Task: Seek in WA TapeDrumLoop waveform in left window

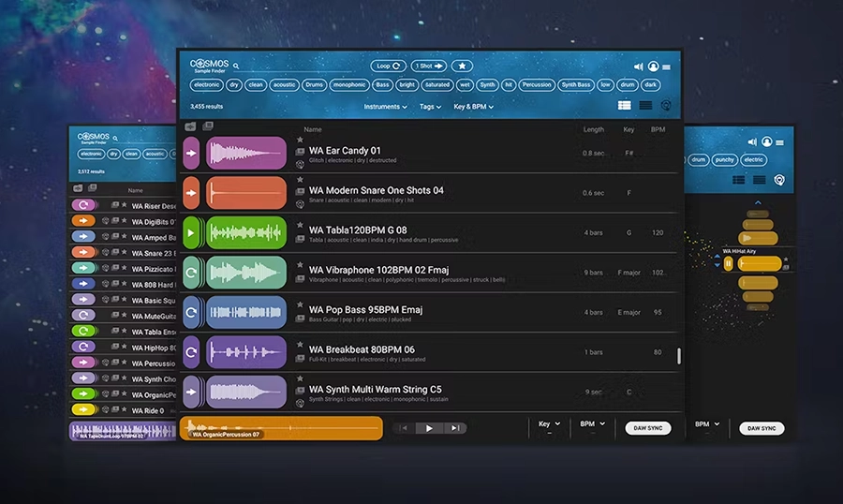Action: pyautogui.click(x=123, y=431)
